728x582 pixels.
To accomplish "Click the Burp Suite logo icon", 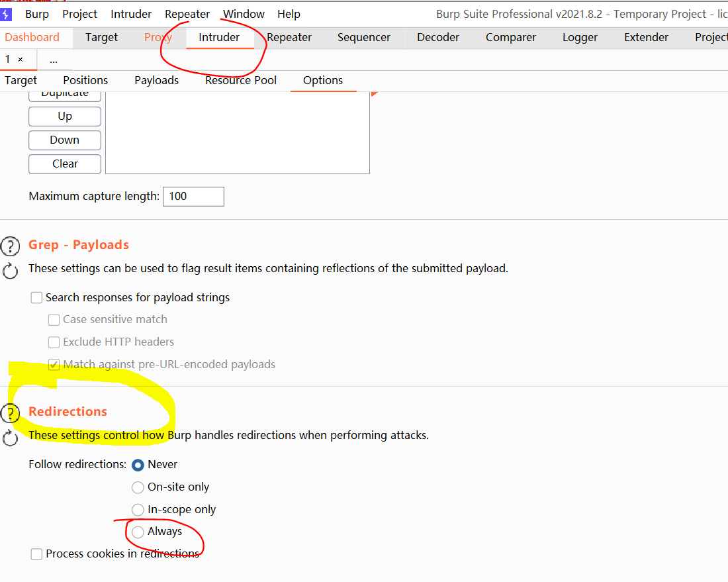I will point(5,14).
